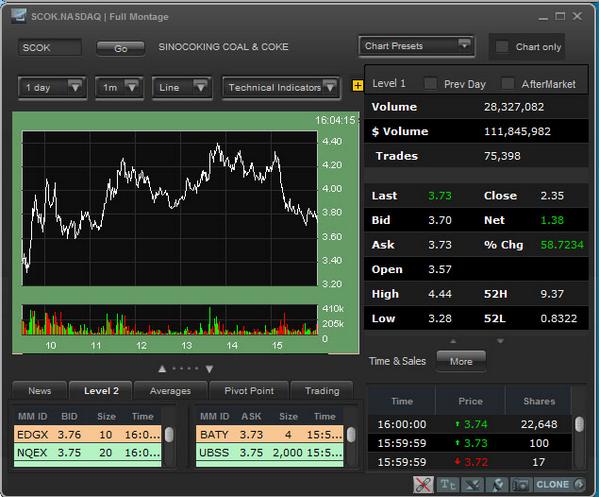Click the Volume value 28,327,082

tap(514, 107)
